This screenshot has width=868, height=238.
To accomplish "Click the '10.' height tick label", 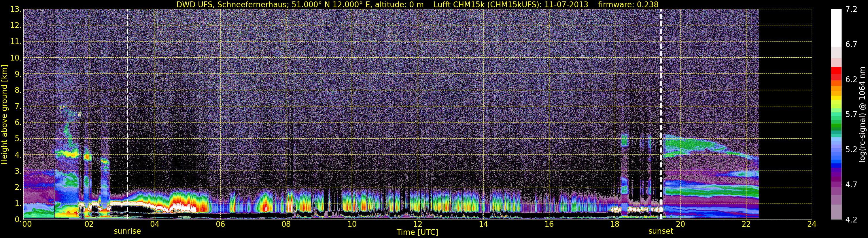I will pos(16,58).
